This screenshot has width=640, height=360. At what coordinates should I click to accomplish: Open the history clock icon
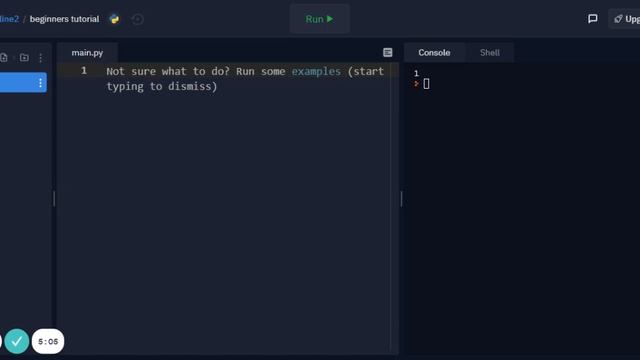click(x=138, y=19)
